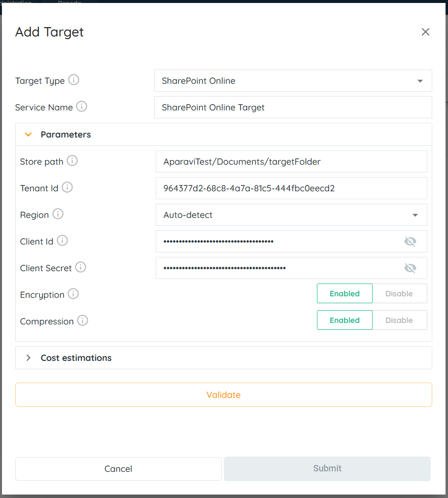Click the Client Secret info icon
This screenshot has width=448, height=498.
(x=81, y=267)
